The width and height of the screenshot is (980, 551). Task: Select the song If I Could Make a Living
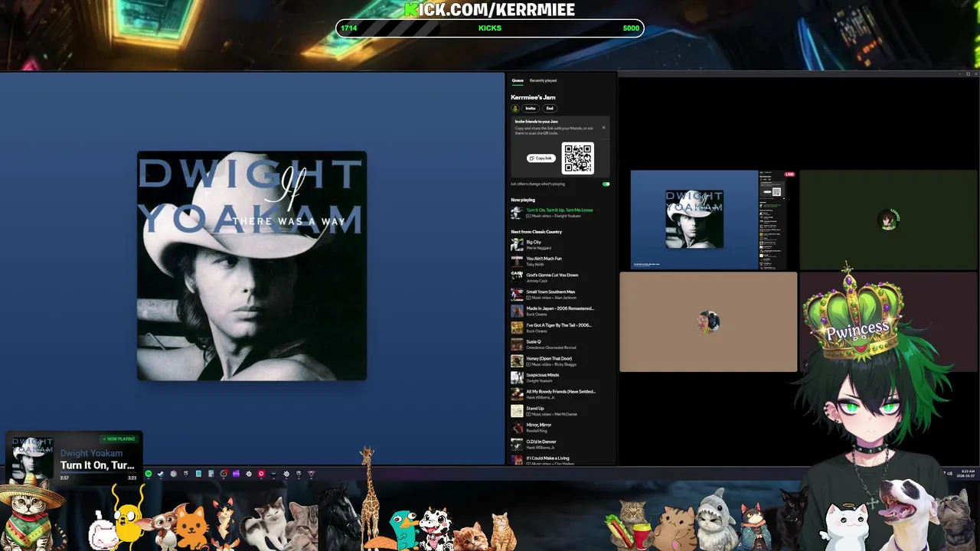coord(547,458)
